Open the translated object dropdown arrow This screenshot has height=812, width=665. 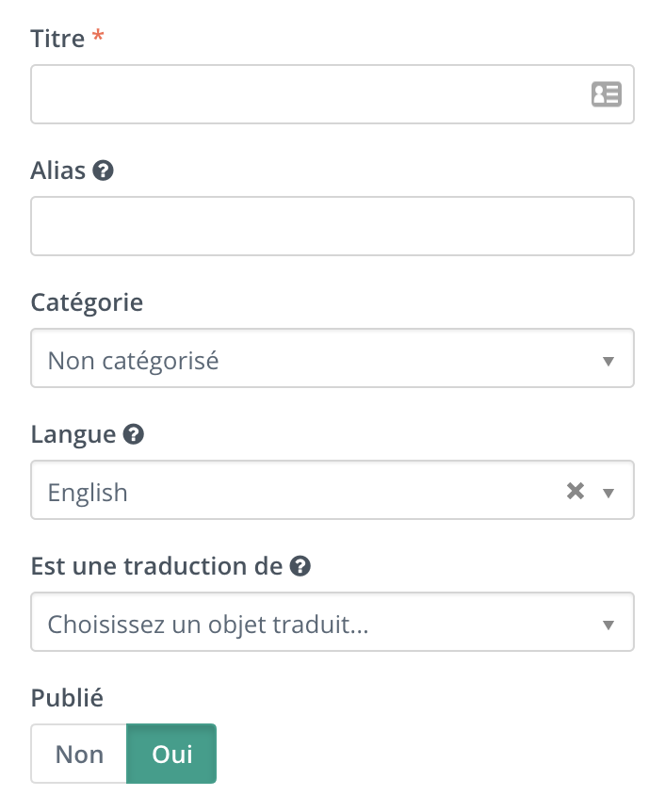[608, 625]
